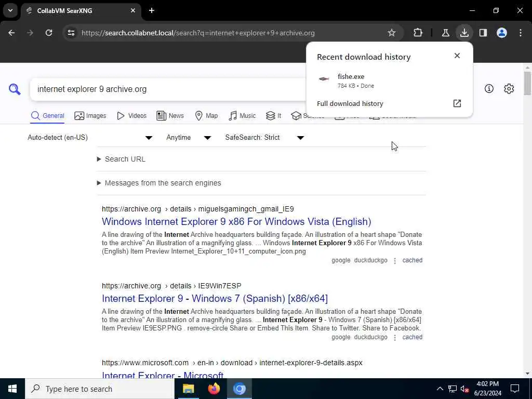Viewport: 532px width, 399px height.
Task: Expand Messages from the search engines
Action: (159, 183)
